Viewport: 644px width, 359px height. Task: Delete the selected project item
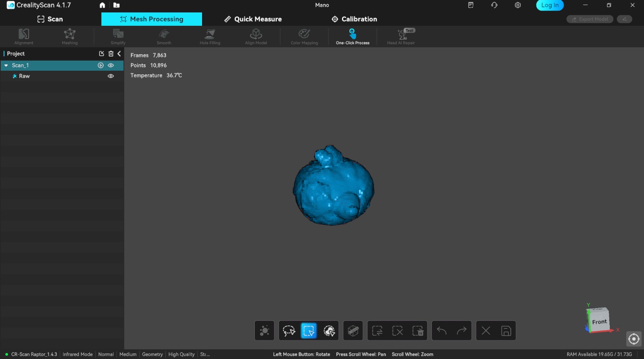111,53
